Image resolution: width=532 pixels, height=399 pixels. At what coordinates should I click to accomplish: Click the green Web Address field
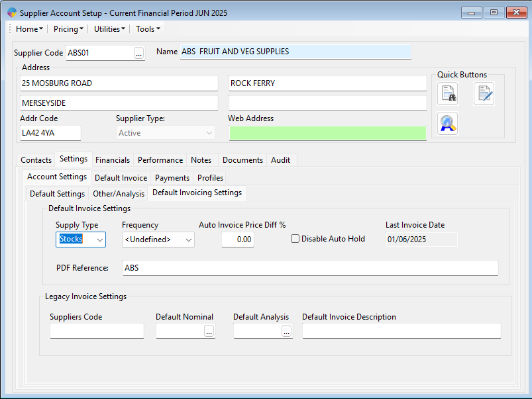pyautogui.click(x=327, y=133)
